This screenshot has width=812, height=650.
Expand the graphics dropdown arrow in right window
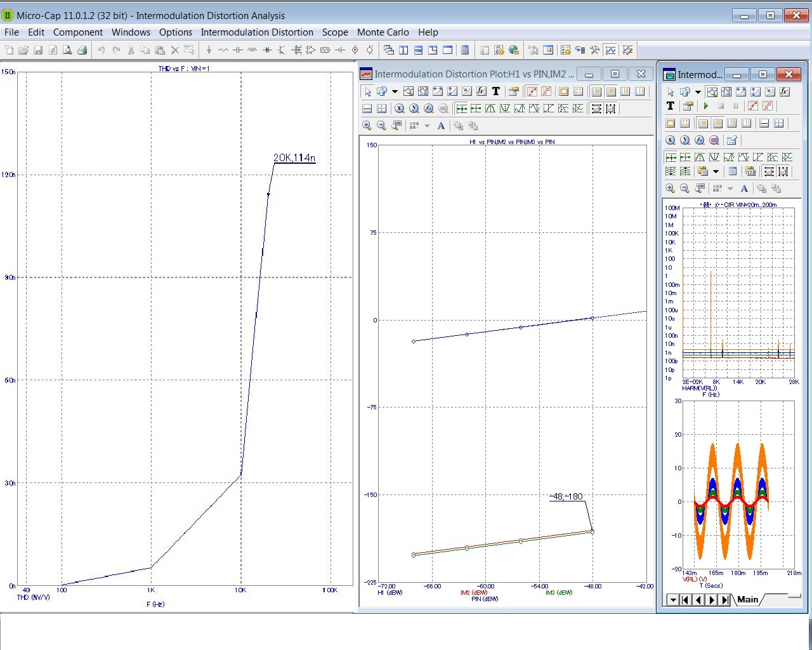pos(698,92)
